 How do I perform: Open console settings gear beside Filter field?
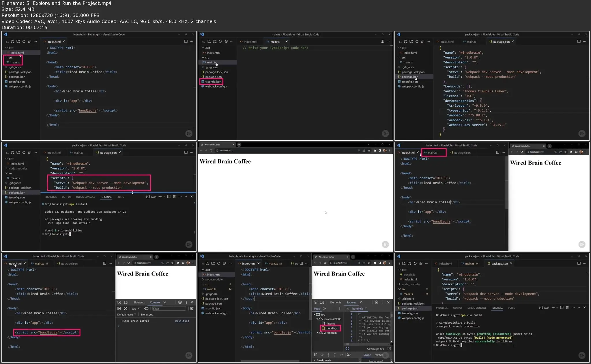tap(192, 308)
